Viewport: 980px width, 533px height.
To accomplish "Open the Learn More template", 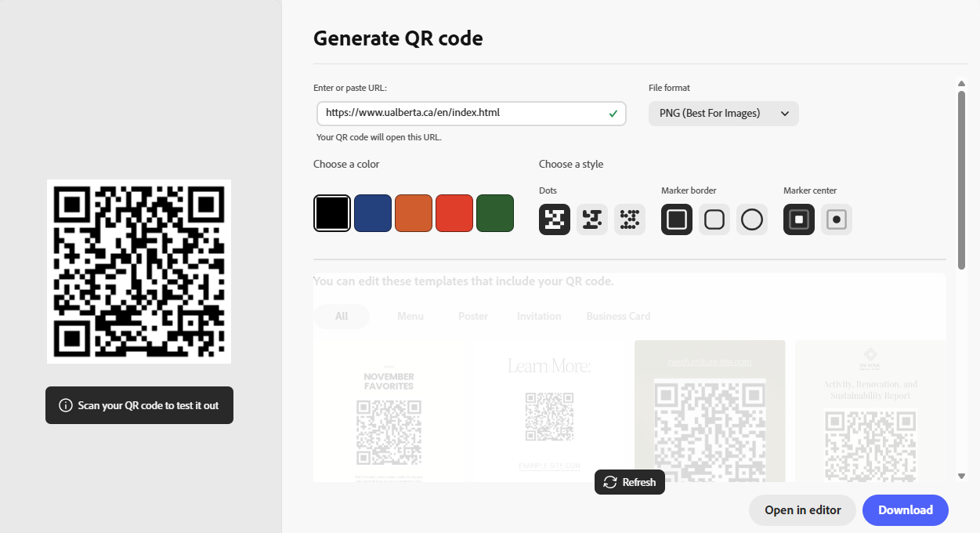I will (x=549, y=411).
